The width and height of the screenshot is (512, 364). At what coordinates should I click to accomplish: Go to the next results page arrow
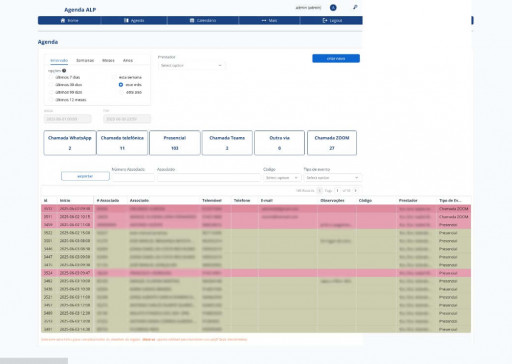[356, 191]
